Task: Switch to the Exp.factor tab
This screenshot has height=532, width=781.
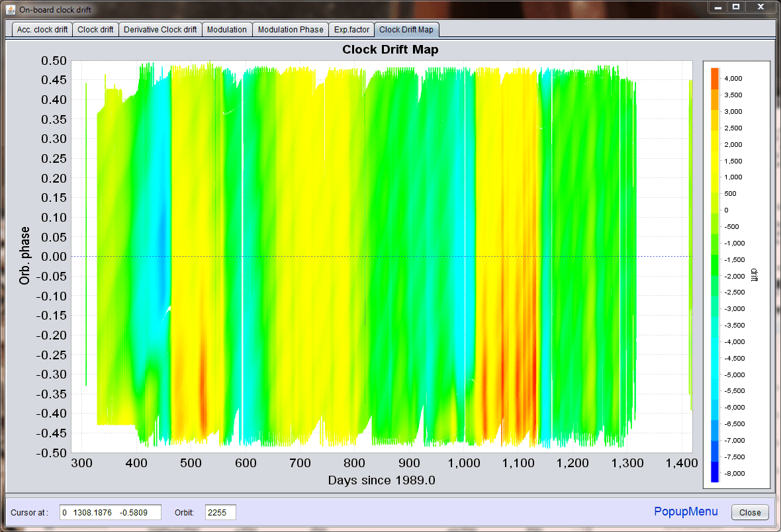Action: (x=351, y=29)
